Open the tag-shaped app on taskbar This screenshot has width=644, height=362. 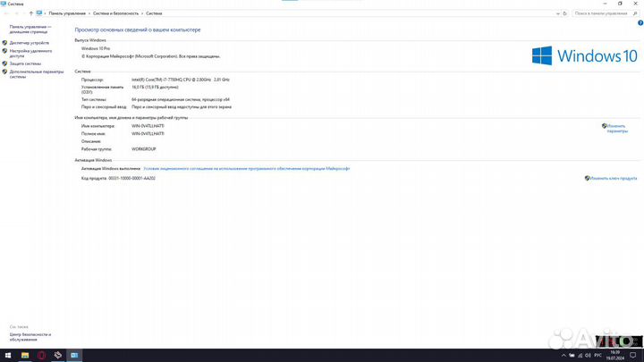coord(58,356)
